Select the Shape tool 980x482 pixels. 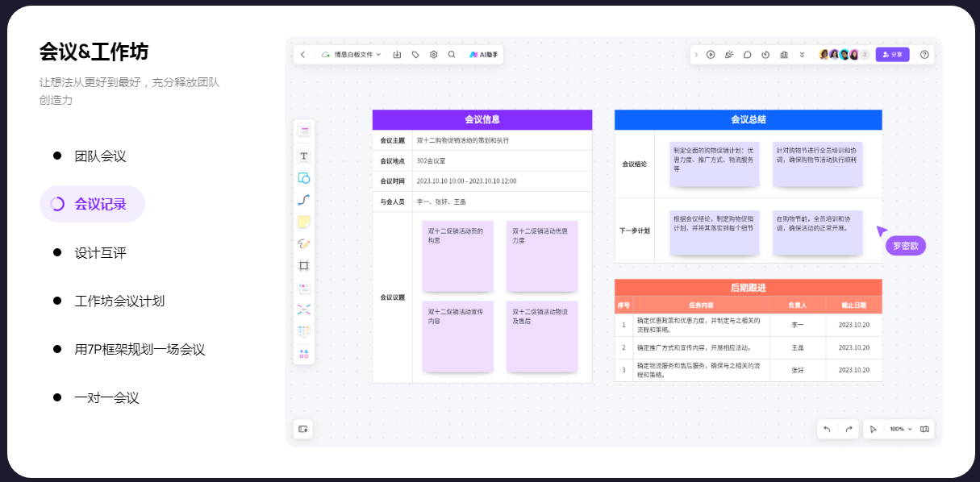click(304, 178)
